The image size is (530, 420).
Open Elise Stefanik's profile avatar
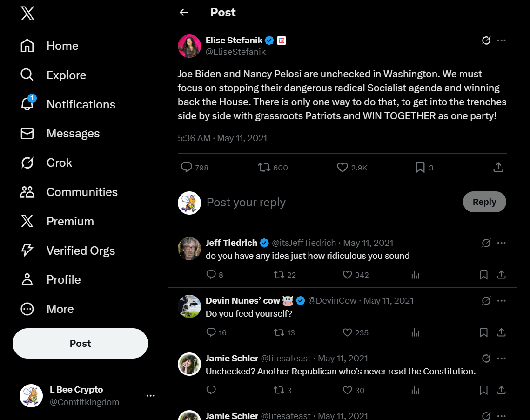pyautogui.click(x=189, y=46)
